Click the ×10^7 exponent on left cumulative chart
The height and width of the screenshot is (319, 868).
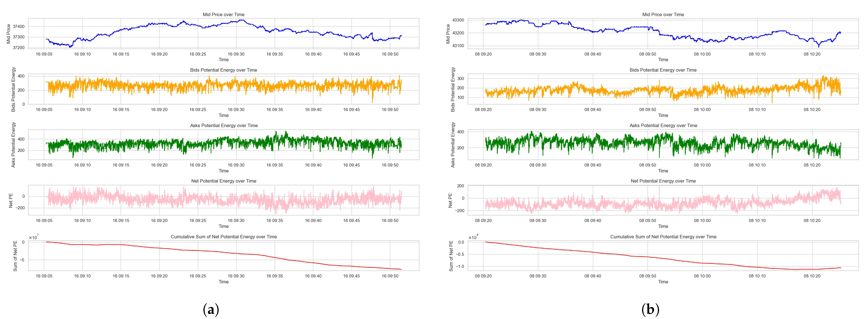34,237
